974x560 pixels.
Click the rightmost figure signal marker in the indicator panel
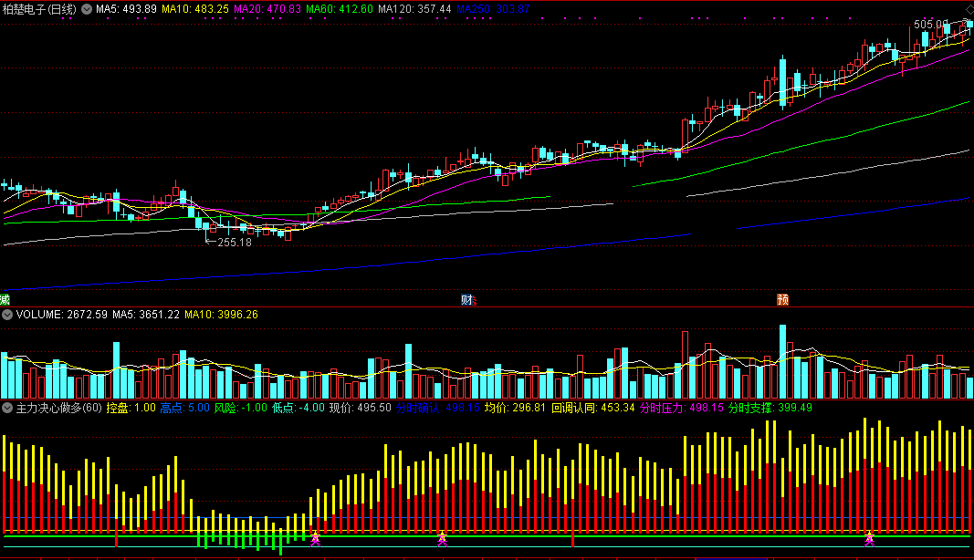click(869, 538)
